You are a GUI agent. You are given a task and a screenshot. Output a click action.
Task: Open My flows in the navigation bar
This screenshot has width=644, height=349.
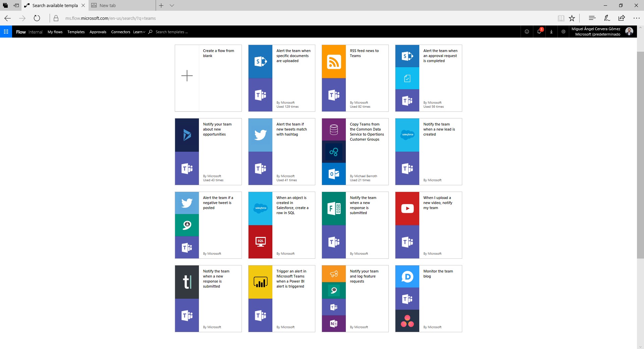pos(55,32)
